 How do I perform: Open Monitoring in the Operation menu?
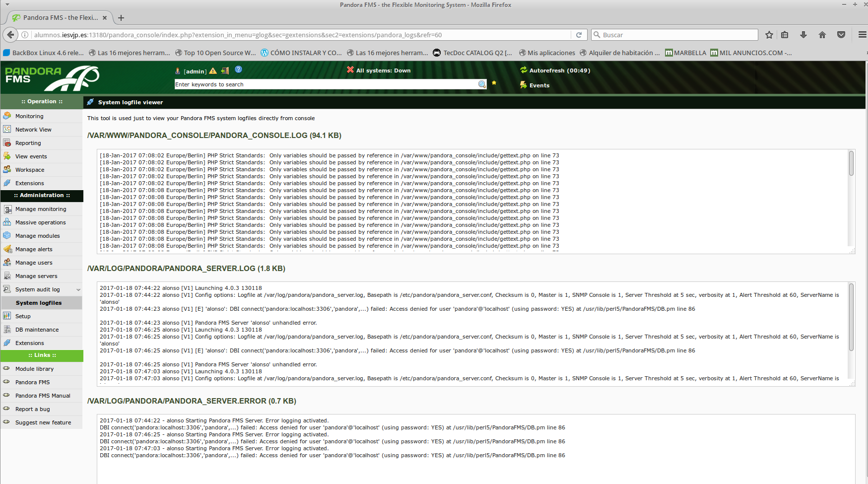click(29, 116)
